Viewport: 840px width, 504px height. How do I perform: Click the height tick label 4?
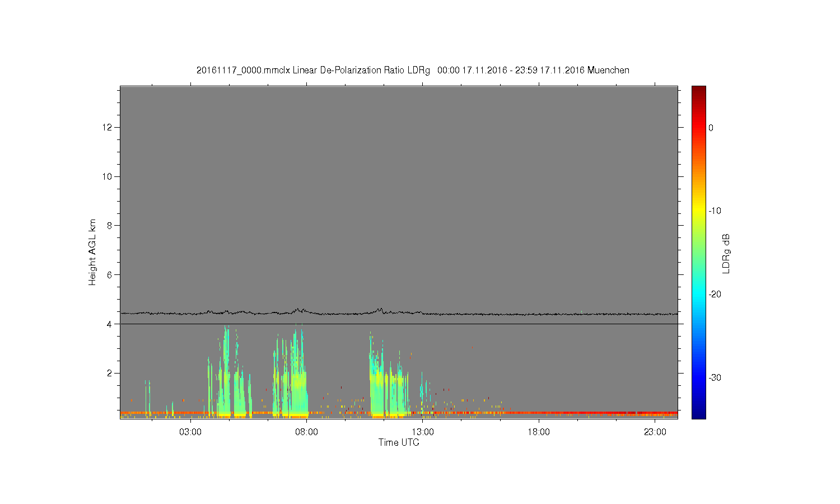tap(110, 324)
